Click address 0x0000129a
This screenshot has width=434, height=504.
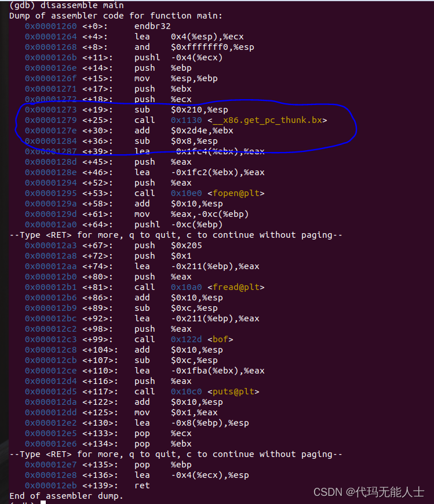coord(51,204)
